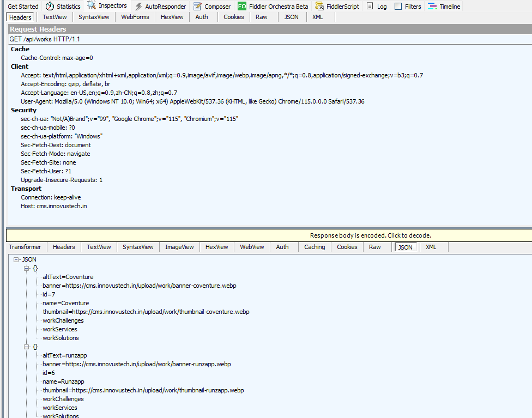
Task: Select the id=6 tree row
Action: (x=49, y=373)
